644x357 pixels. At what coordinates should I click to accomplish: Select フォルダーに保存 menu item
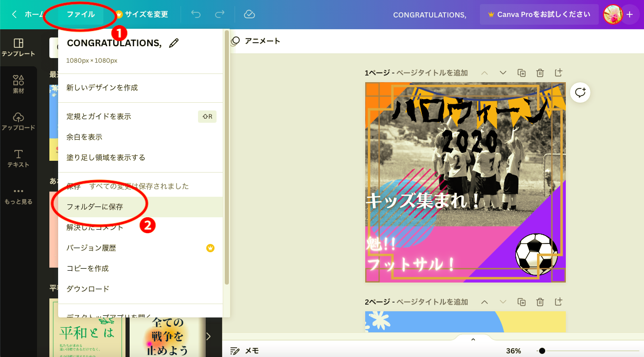(x=95, y=207)
